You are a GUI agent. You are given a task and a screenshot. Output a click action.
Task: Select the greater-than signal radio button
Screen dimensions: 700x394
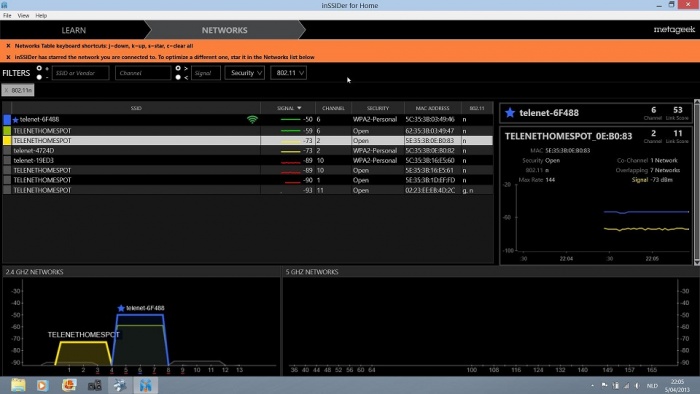click(x=178, y=68)
